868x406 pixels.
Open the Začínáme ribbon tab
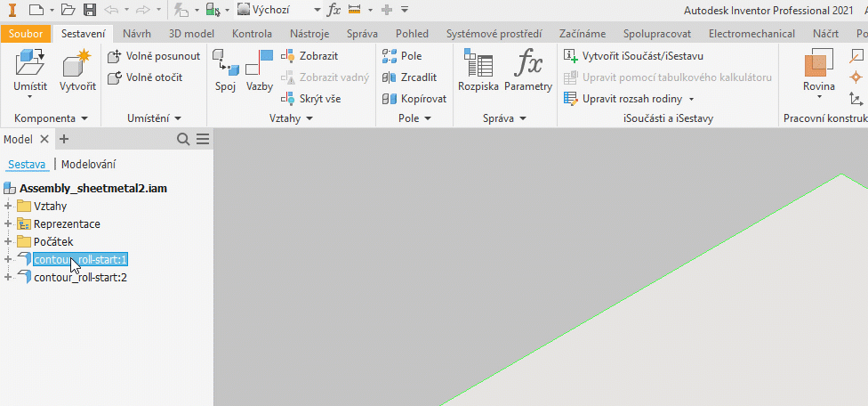point(583,34)
